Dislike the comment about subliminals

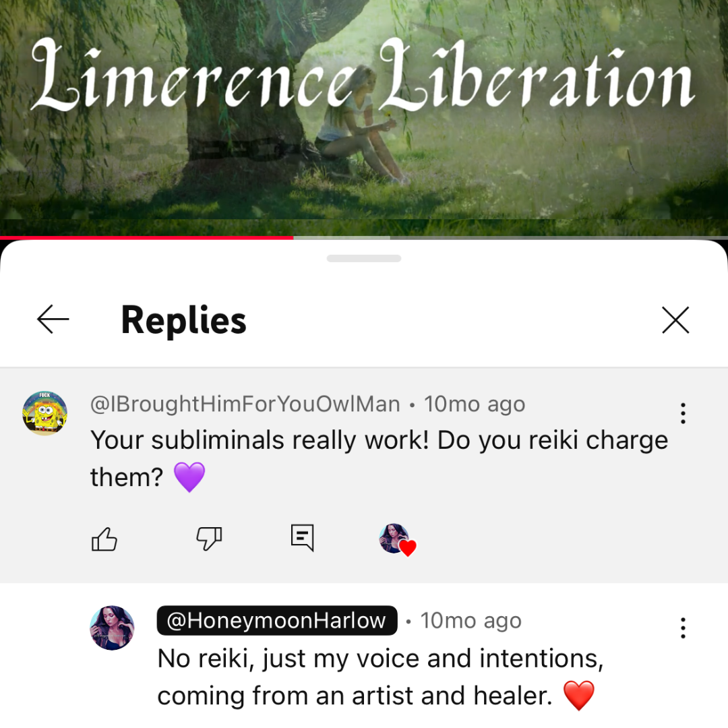(x=209, y=539)
